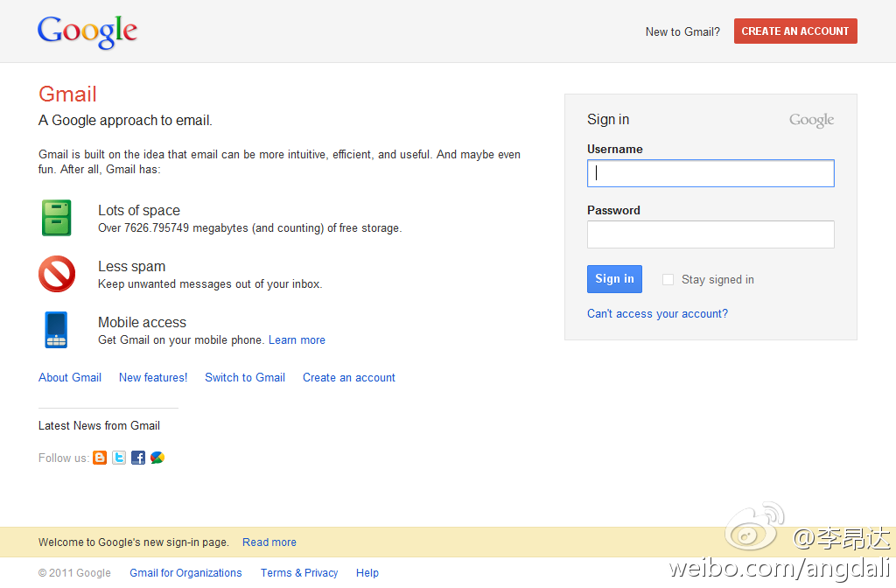Open the Learn more mobile link
This screenshot has width=896, height=588.
[x=297, y=340]
